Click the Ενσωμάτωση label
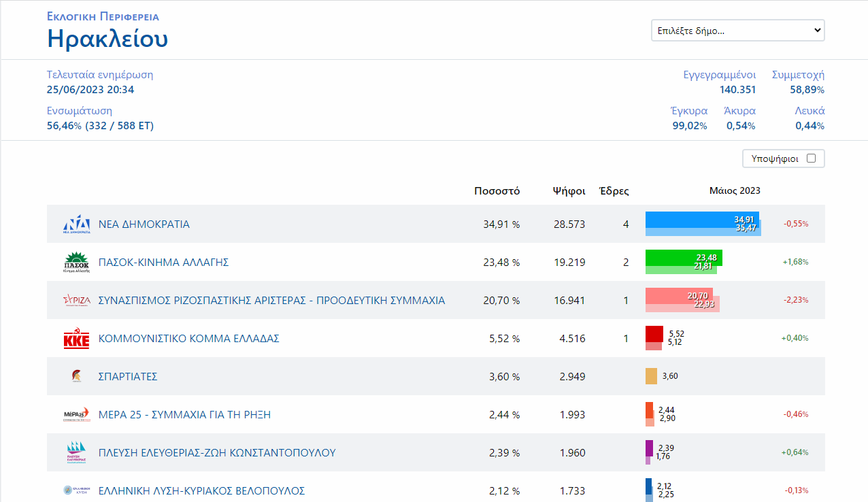The image size is (868, 502). [x=80, y=111]
